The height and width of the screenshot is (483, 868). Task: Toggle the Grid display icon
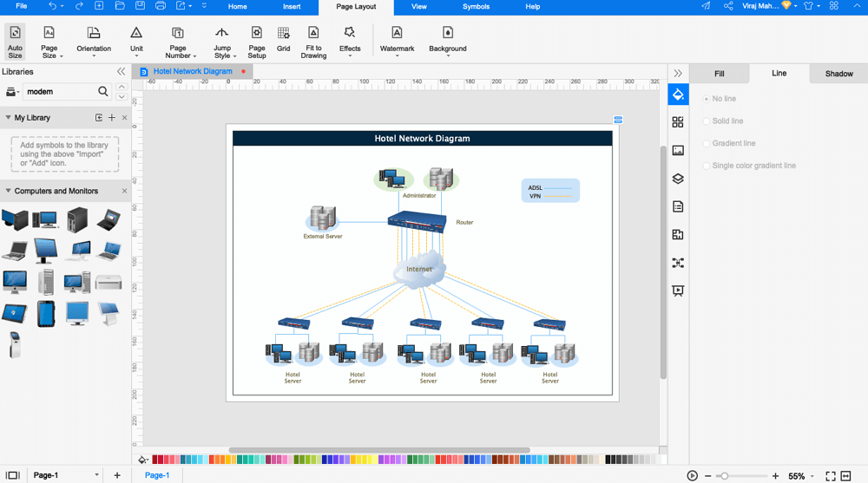coord(283,39)
